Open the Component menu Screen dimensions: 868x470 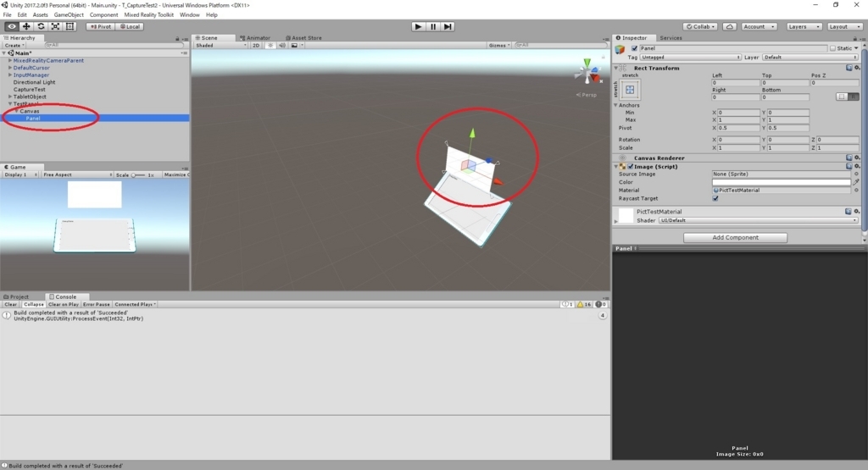[x=103, y=15]
